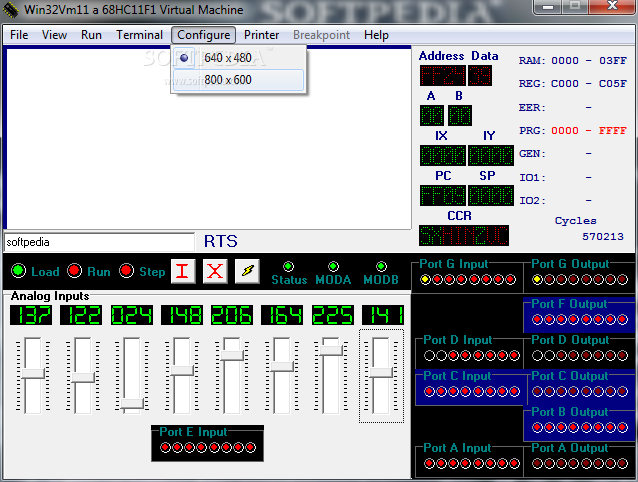This screenshot has height=482, width=638.
Task: Click the PC register display FF09
Action: pyautogui.click(x=443, y=196)
